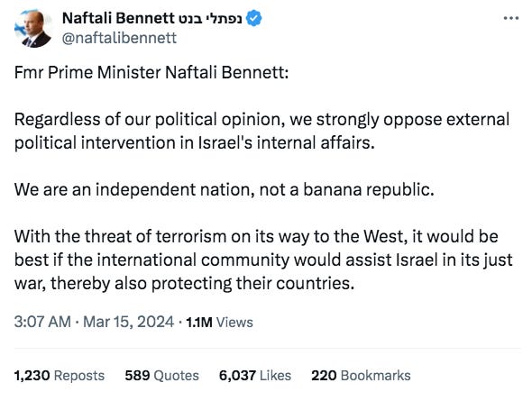Open the 3:07 AM timestamp link
Viewport: 532px width, 401px height.
pos(42,322)
